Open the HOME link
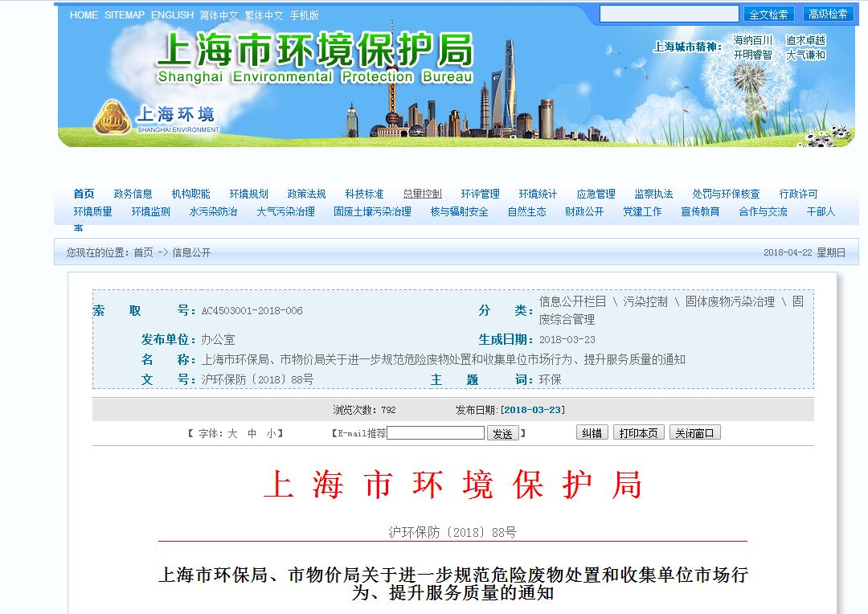 [x=84, y=15]
